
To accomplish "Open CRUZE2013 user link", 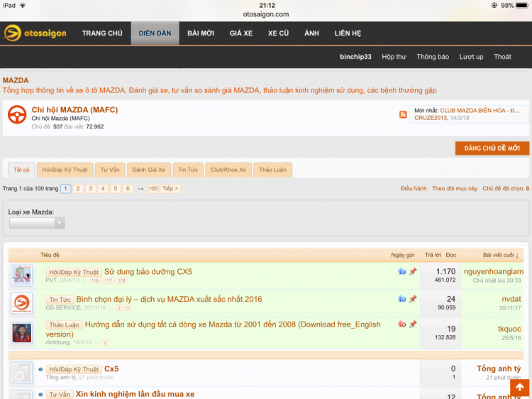I will click(x=431, y=118).
